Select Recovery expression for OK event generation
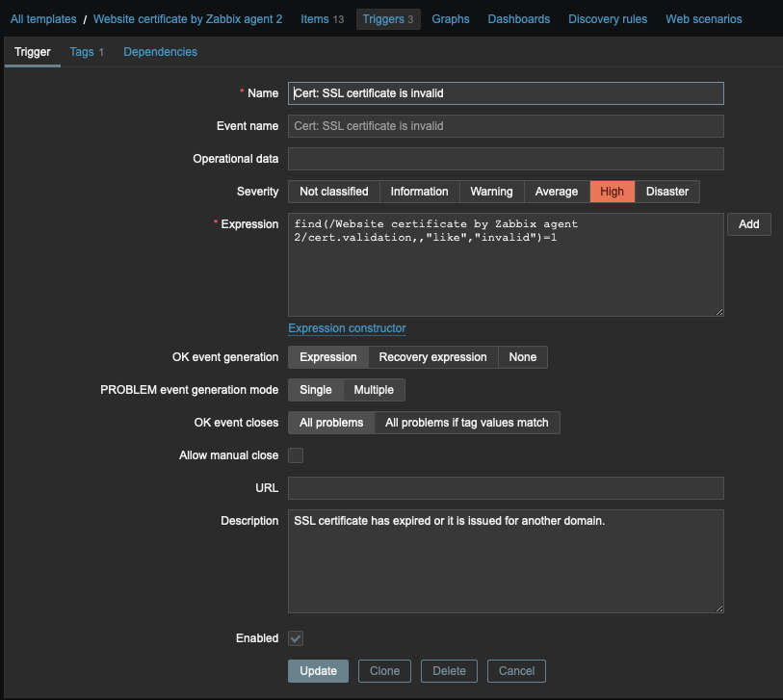Viewport: 783px width, 700px height. coord(432,357)
